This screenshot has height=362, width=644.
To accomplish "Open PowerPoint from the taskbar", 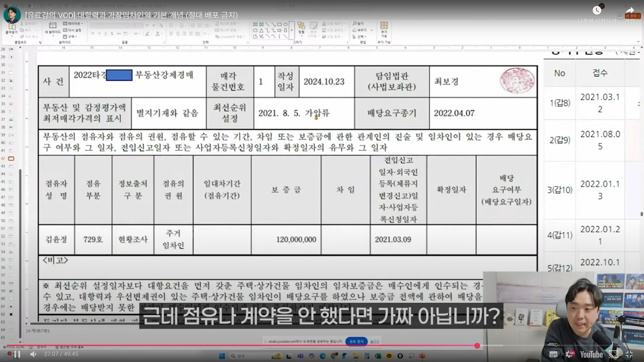I will pyautogui.click(x=422, y=356).
